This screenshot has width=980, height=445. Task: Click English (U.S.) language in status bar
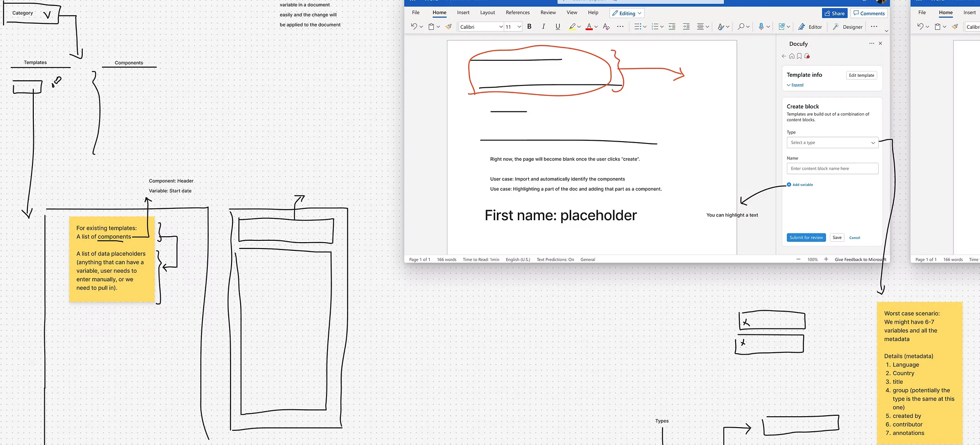click(x=518, y=260)
